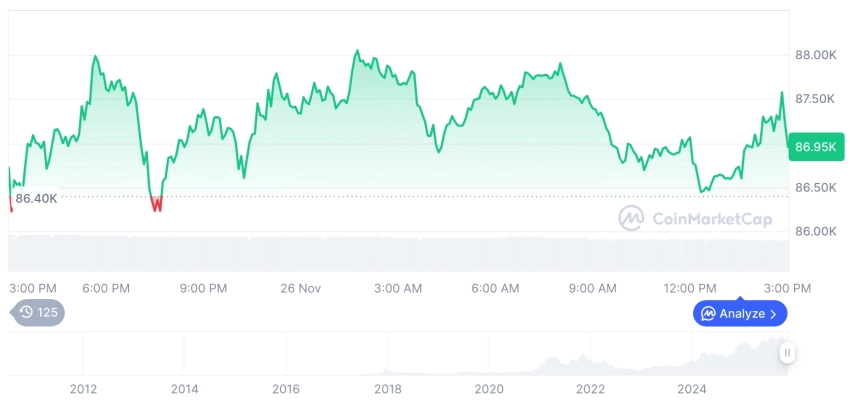Click the 26 Nov date marker
This screenshot has width=860, height=401.
point(300,288)
